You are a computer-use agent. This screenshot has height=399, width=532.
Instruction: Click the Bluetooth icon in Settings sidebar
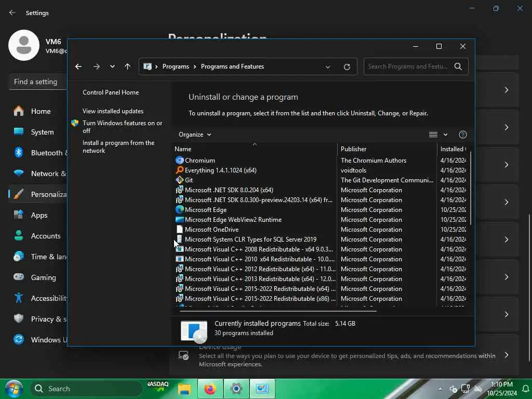click(x=19, y=153)
